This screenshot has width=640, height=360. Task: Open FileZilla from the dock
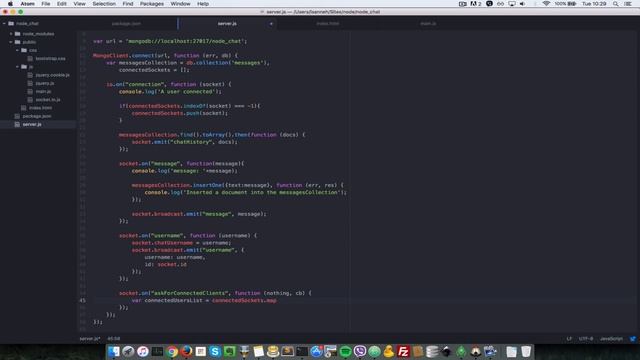403,351
